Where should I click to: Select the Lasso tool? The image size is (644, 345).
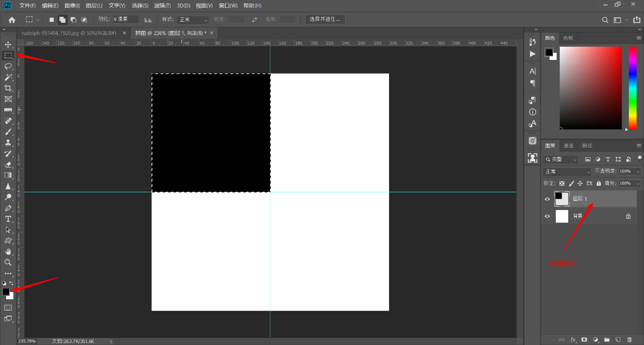tap(8, 66)
